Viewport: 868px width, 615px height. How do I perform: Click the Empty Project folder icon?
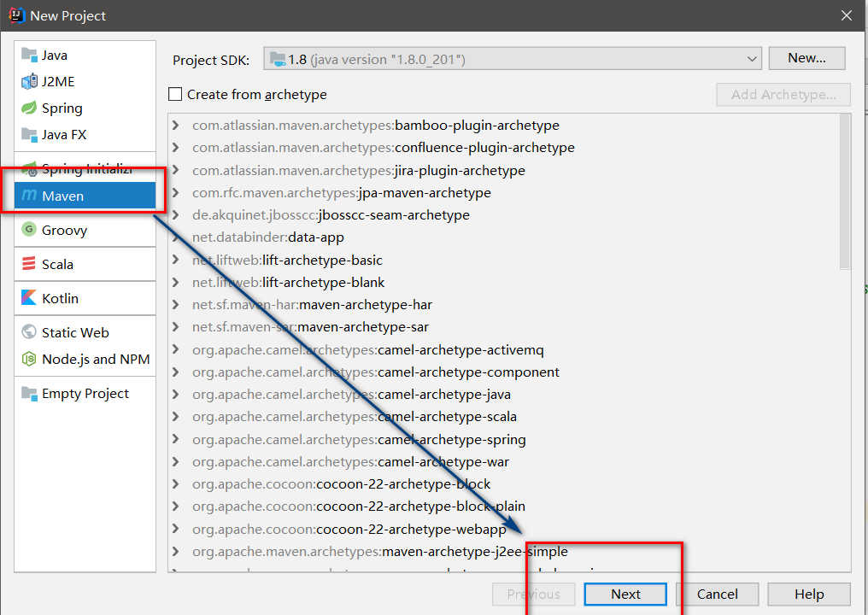29,394
